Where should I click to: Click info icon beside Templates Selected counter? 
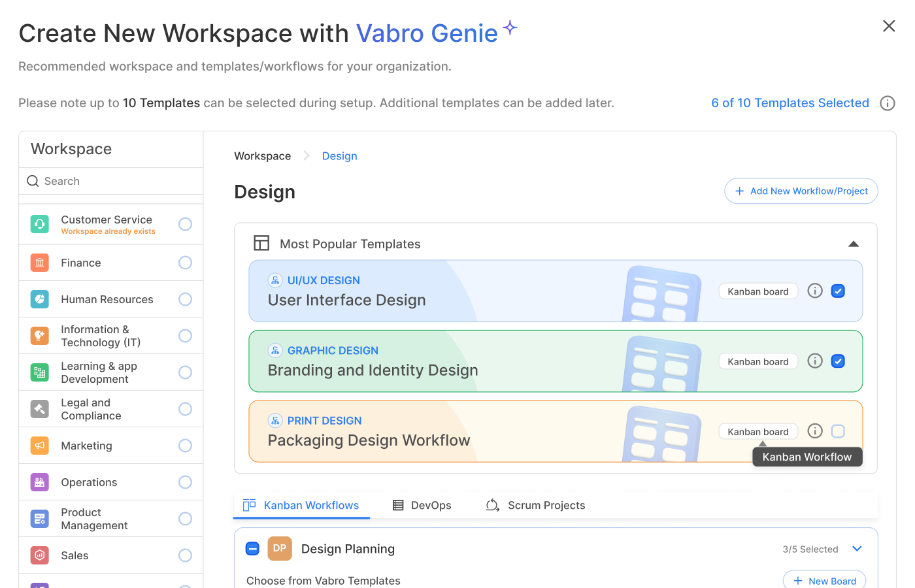(x=887, y=103)
